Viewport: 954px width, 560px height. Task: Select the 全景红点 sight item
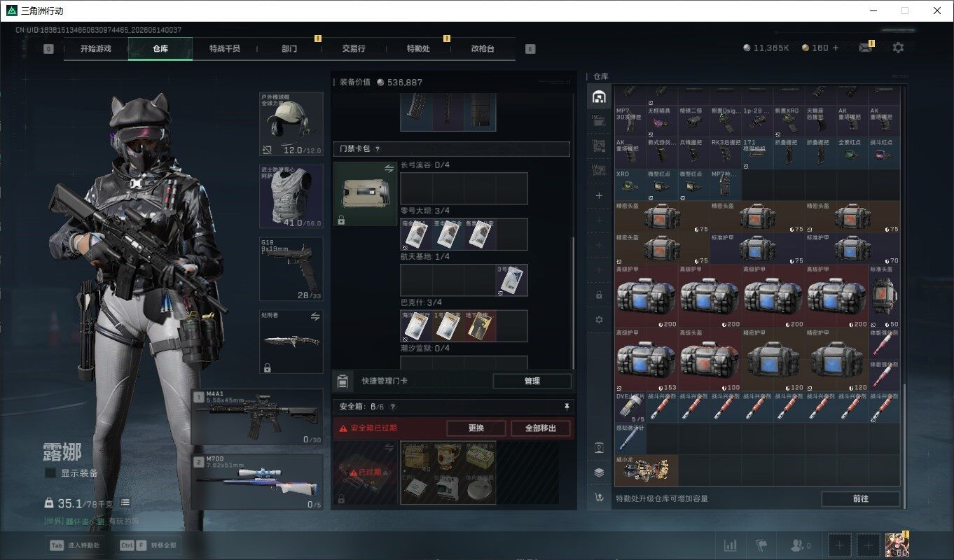tap(852, 153)
